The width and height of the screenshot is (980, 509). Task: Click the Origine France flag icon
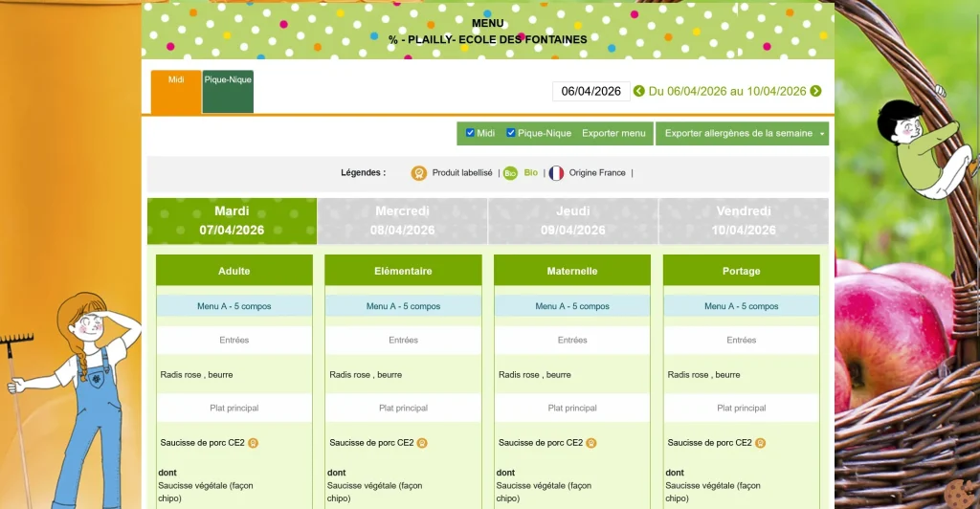[x=556, y=173]
